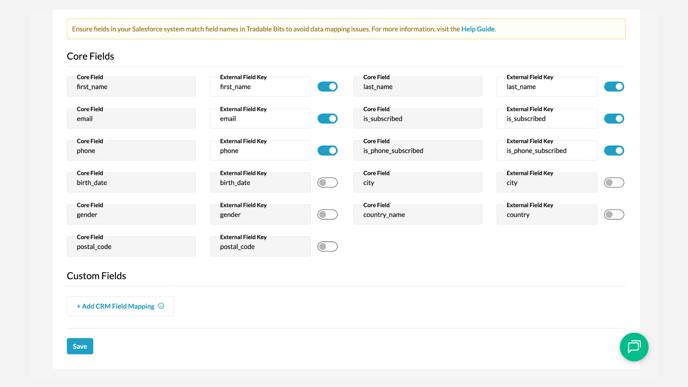Disable the first_name field toggle

coord(327,86)
